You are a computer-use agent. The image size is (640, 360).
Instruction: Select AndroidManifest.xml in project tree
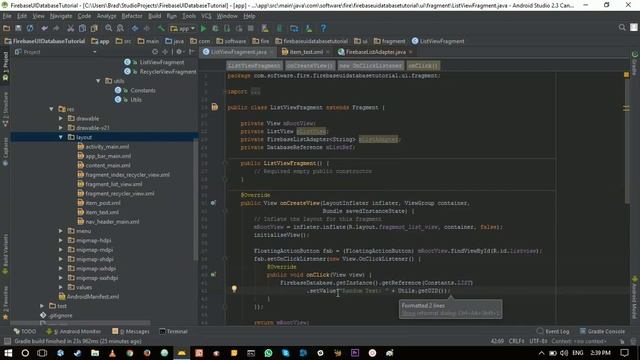(89, 297)
